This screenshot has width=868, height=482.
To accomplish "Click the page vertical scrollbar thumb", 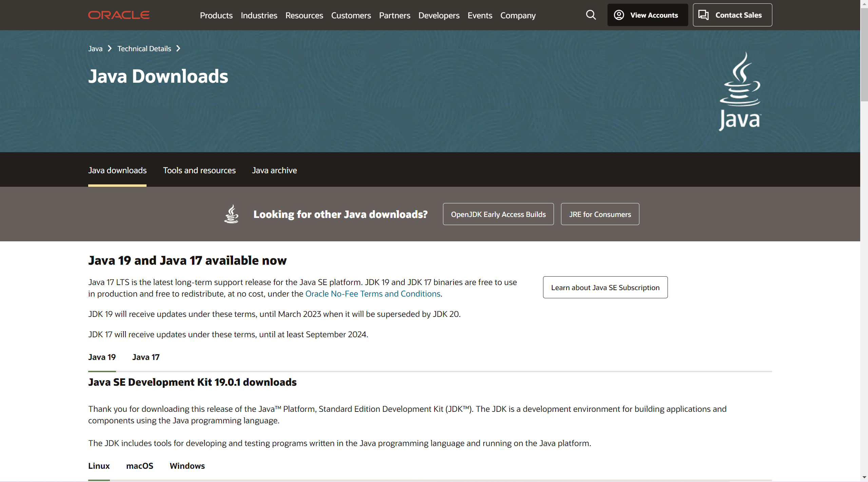I will click(x=864, y=54).
